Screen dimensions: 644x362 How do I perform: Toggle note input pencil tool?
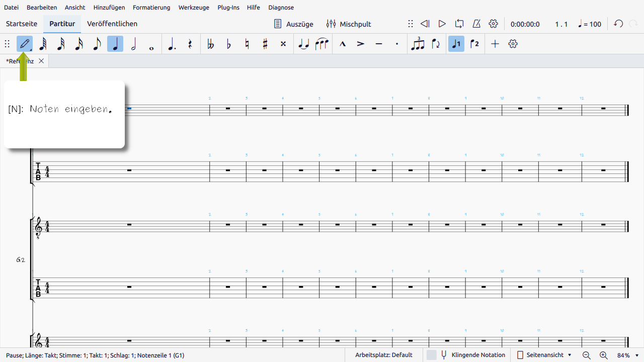23,44
